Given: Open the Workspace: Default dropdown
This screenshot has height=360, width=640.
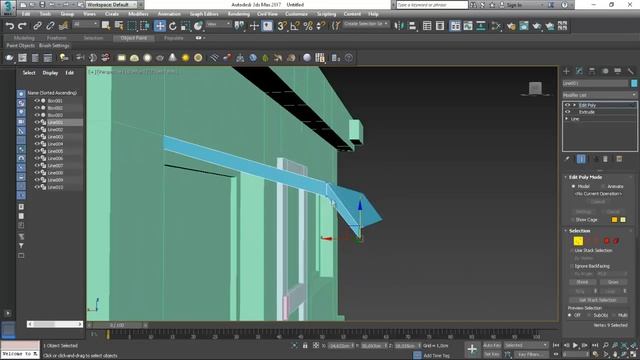Looking at the screenshot, I should [x=112, y=4].
